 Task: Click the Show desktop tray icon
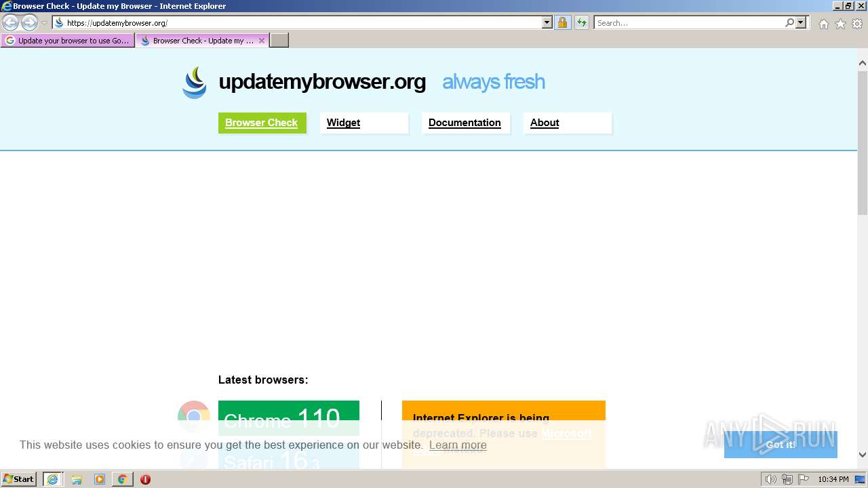[860, 479]
